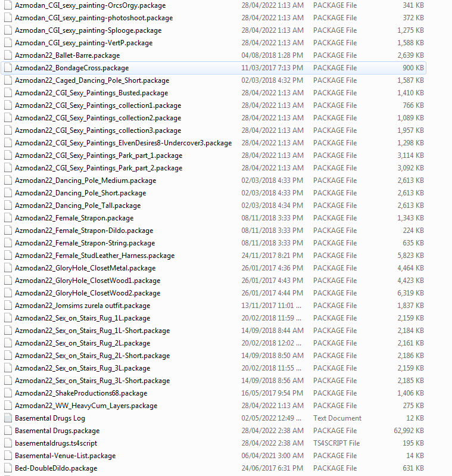Click the date 26/01/2017 4:36 PM
Image resolution: width=452 pixels, height=476 pixels.
click(272, 267)
